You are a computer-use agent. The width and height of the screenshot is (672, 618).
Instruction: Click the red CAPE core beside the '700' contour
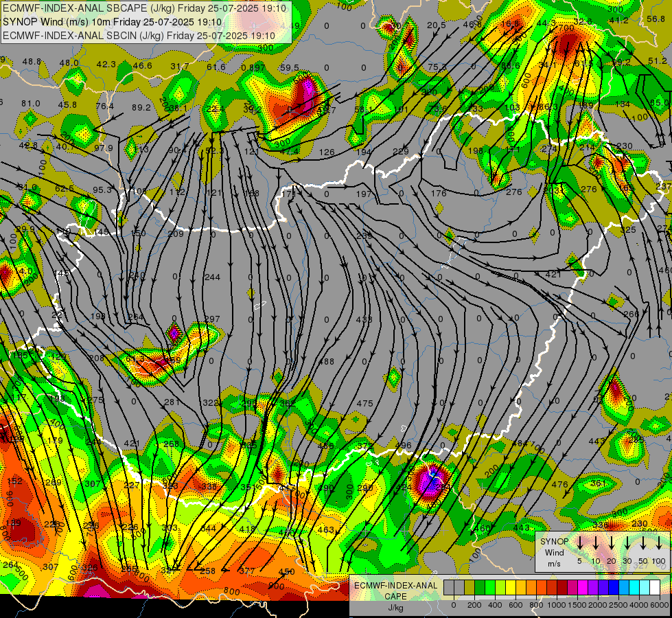click(x=569, y=43)
